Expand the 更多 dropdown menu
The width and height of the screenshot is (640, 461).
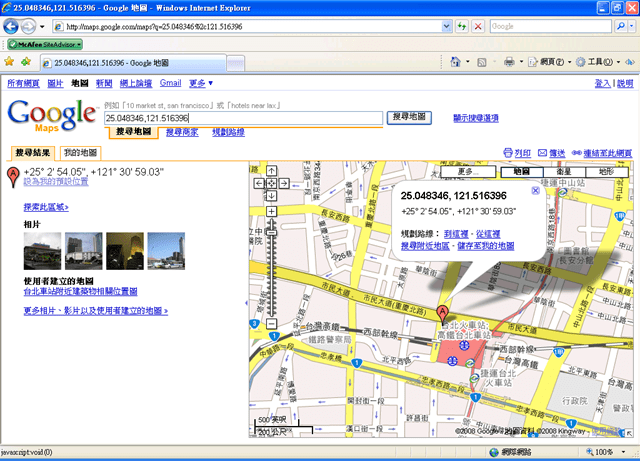(201, 83)
